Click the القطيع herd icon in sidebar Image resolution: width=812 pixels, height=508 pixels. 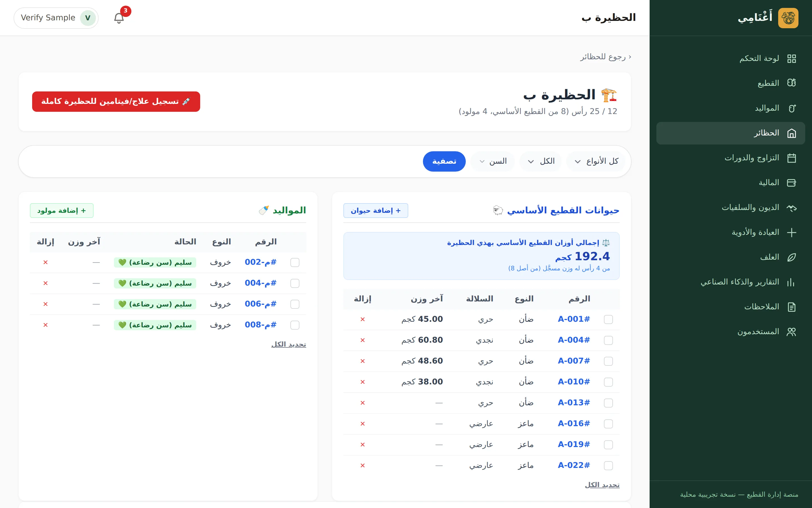pyautogui.click(x=791, y=83)
